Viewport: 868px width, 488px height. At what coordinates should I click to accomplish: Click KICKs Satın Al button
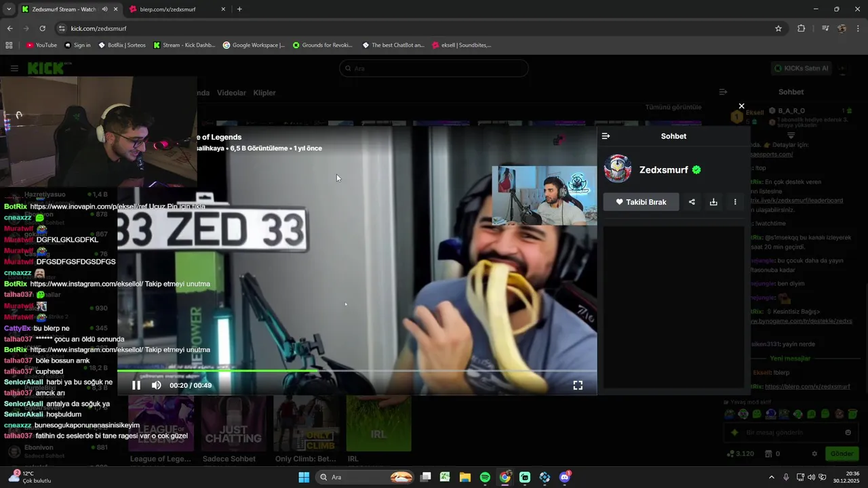[x=801, y=68]
